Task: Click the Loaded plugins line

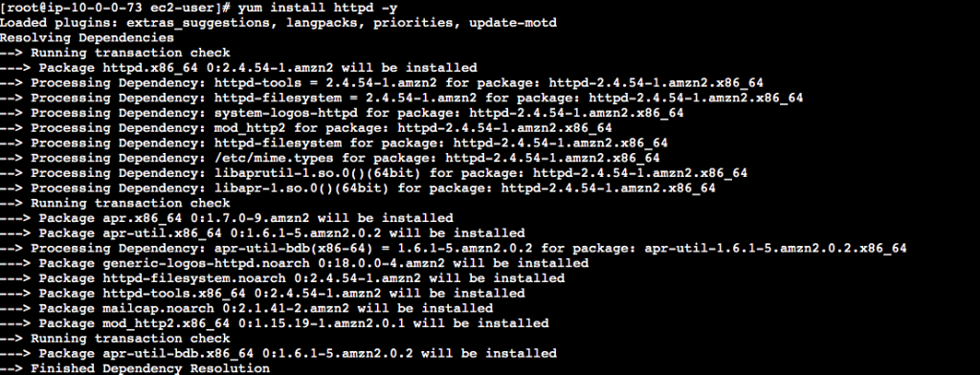Action: pos(278,23)
